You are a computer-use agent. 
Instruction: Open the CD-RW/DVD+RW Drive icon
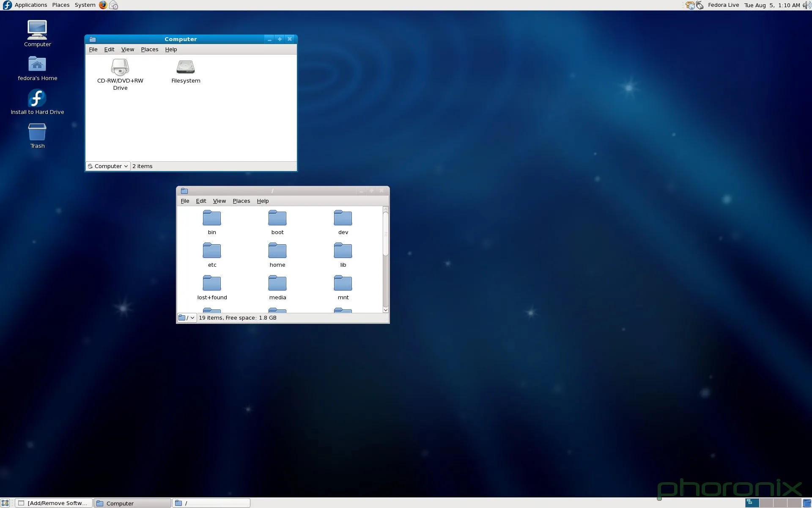120,68
